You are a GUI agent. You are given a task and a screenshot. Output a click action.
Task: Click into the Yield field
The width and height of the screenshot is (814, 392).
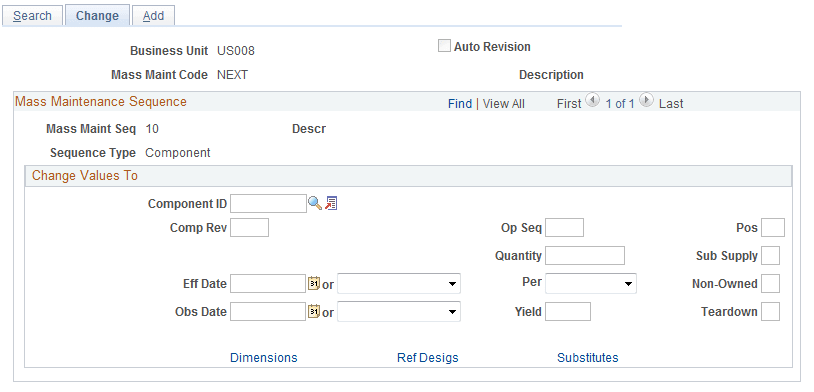pyautogui.click(x=568, y=312)
